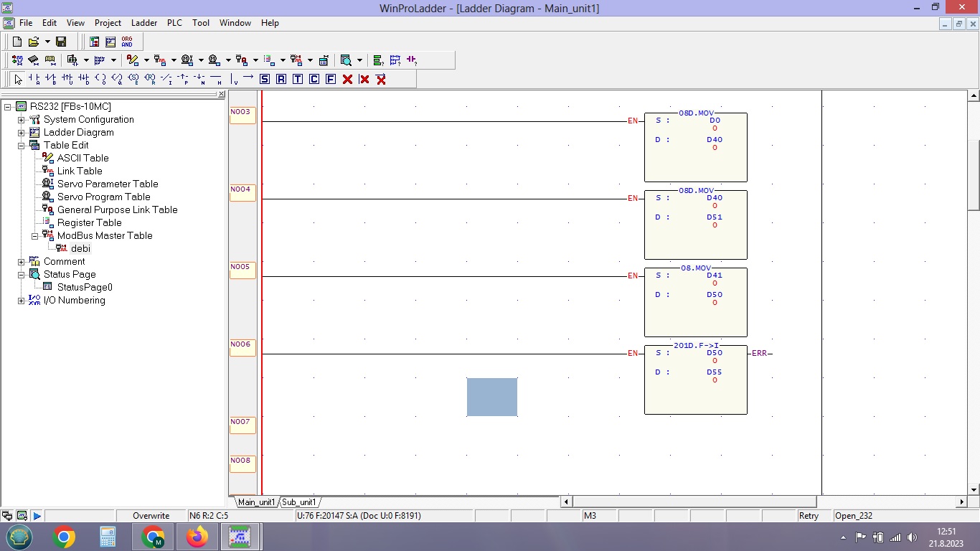980x551 pixels.
Task: Open the Ladder menu
Action: tap(143, 23)
